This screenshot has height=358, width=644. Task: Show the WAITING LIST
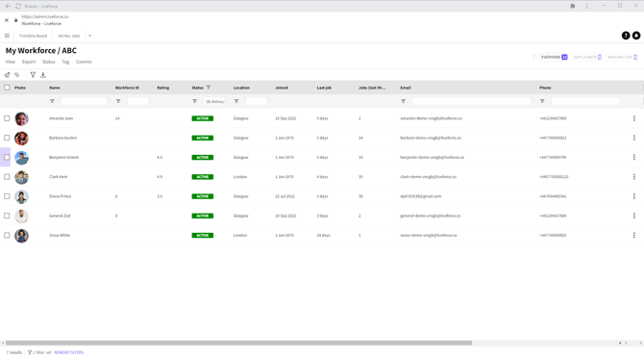click(x=622, y=57)
